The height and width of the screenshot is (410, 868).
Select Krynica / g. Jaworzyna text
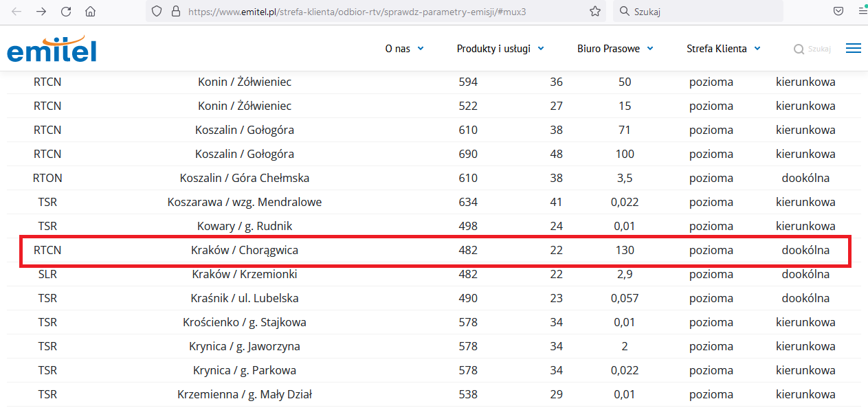click(245, 347)
